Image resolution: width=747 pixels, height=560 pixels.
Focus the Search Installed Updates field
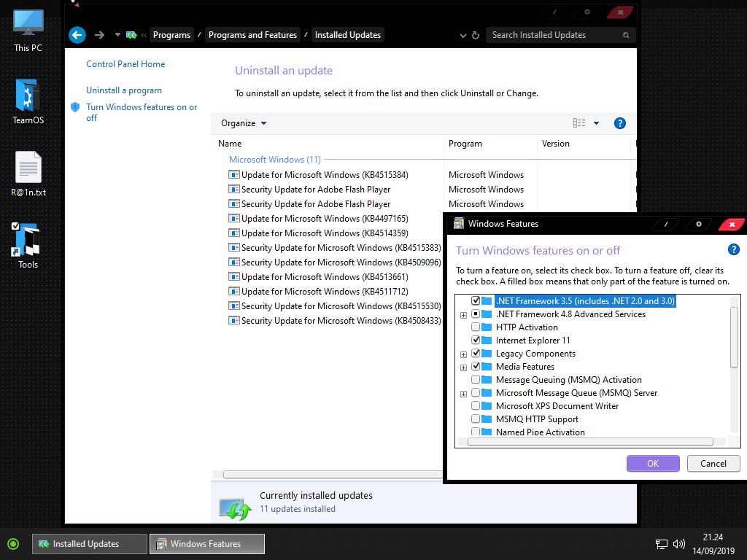[560, 35]
